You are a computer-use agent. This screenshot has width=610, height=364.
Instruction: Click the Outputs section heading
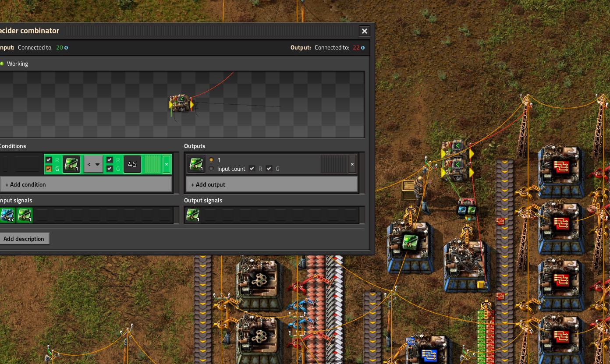pyautogui.click(x=195, y=146)
